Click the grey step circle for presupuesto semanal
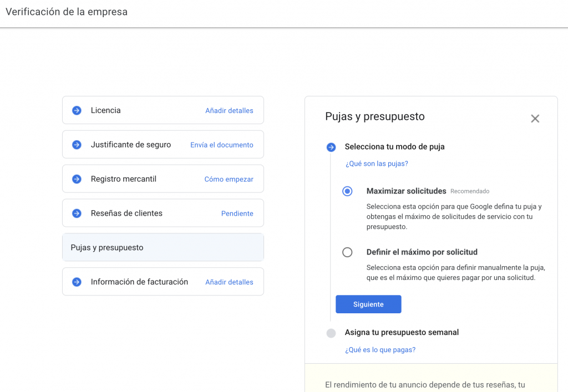 tap(331, 333)
